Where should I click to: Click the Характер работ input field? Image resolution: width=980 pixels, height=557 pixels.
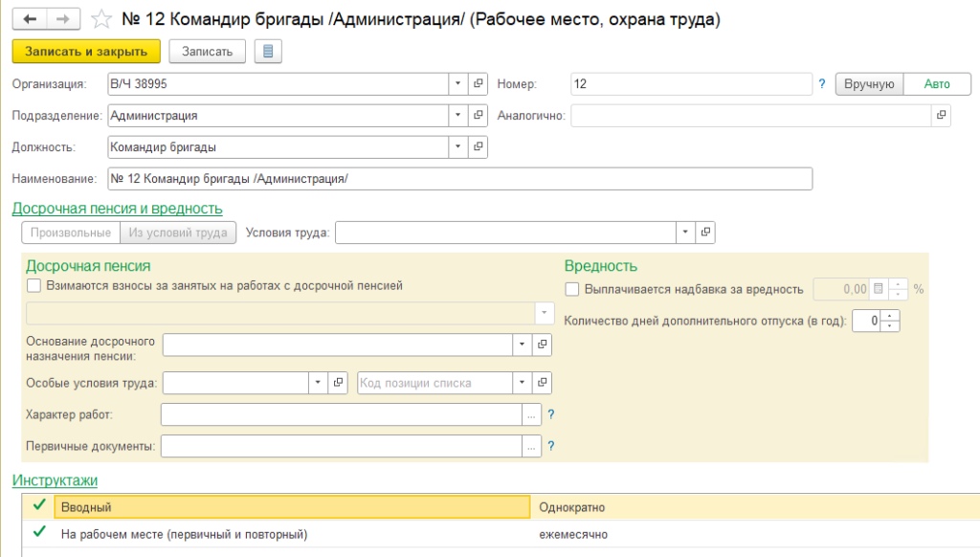tap(342, 414)
